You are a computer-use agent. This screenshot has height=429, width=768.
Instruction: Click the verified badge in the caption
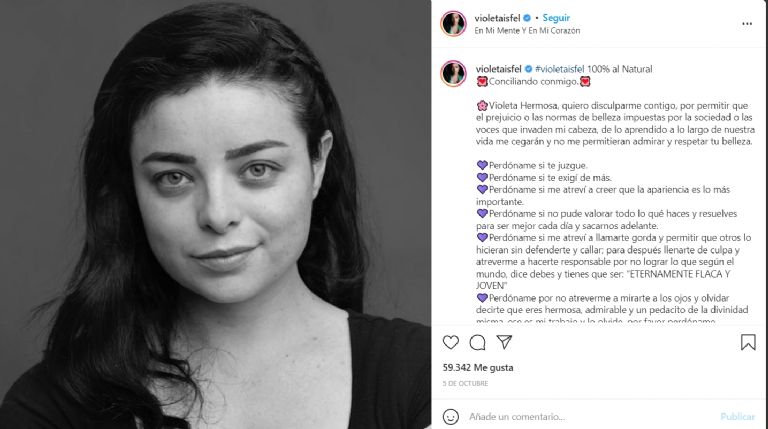point(528,69)
